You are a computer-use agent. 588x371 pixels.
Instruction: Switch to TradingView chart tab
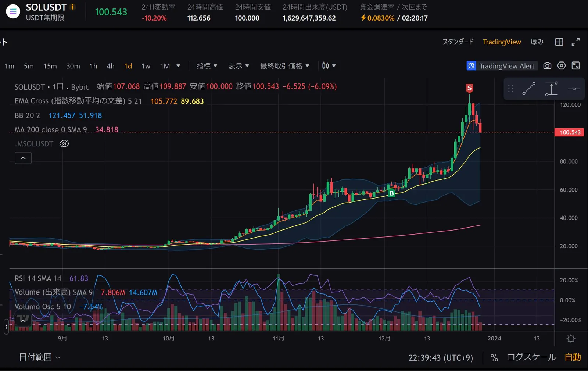502,42
